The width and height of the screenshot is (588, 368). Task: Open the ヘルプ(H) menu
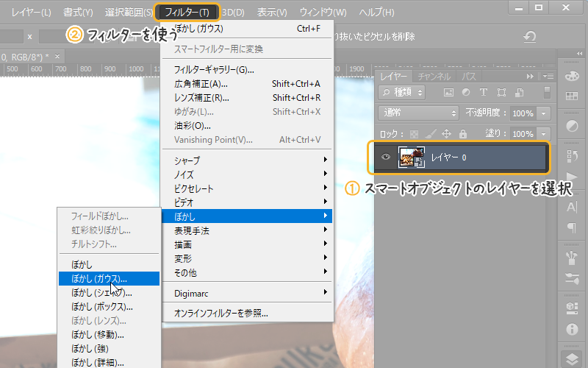point(376,13)
